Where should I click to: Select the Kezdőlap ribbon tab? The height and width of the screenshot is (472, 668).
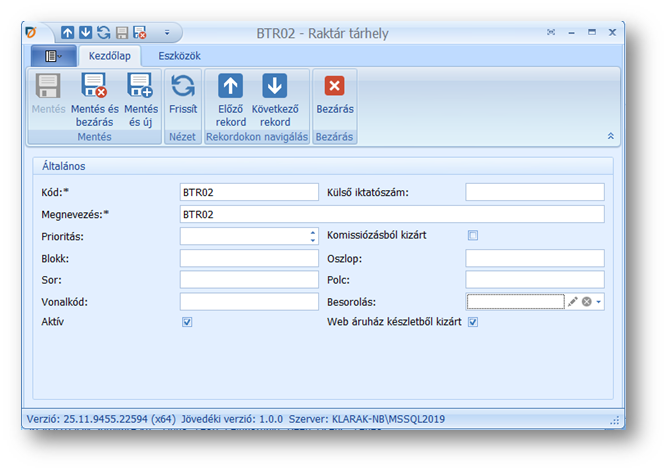point(111,56)
